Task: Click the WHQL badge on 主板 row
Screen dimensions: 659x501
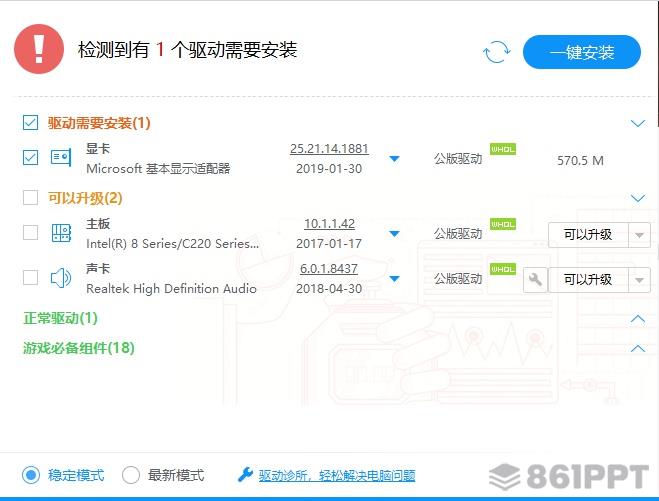Action: [x=503, y=224]
